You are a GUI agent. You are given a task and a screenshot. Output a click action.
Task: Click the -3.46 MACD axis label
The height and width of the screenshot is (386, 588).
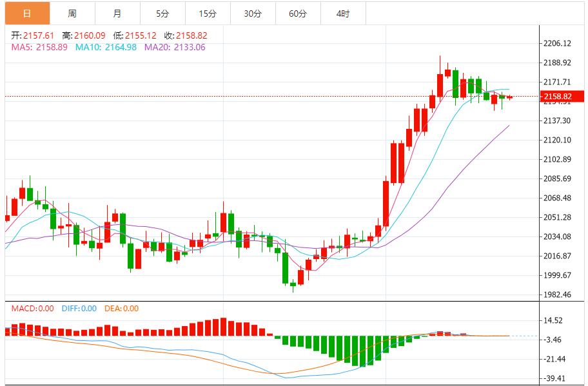553,340
